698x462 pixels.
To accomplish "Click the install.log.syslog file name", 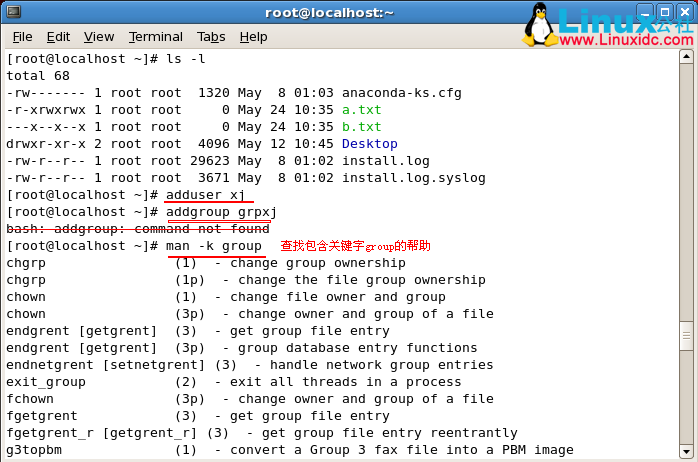I will coord(414,178).
